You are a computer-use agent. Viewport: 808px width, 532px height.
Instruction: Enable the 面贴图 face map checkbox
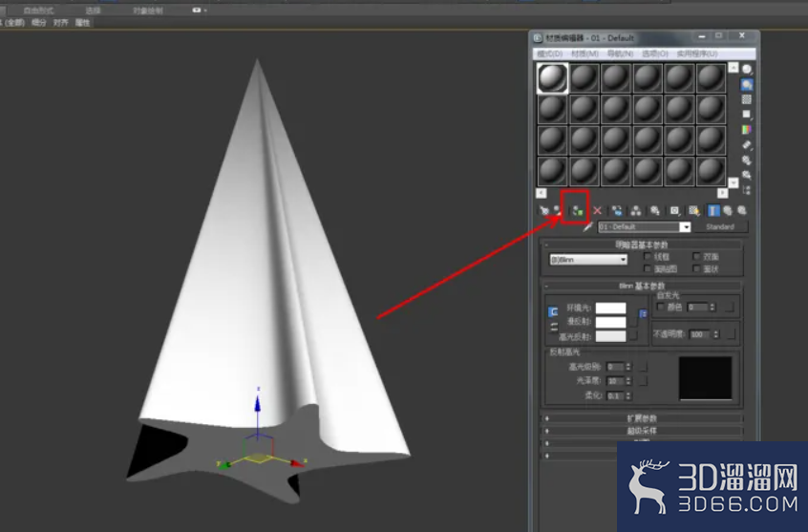648,268
